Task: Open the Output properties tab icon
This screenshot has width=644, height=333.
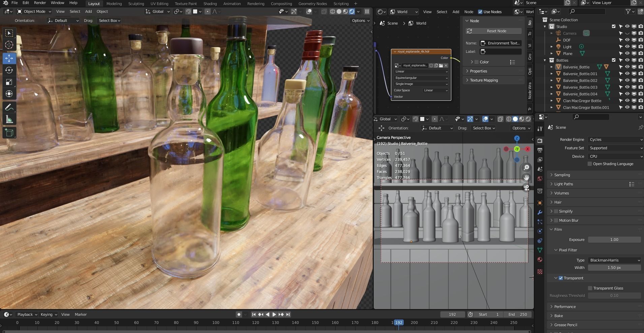Action: pyautogui.click(x=540, y=150)
